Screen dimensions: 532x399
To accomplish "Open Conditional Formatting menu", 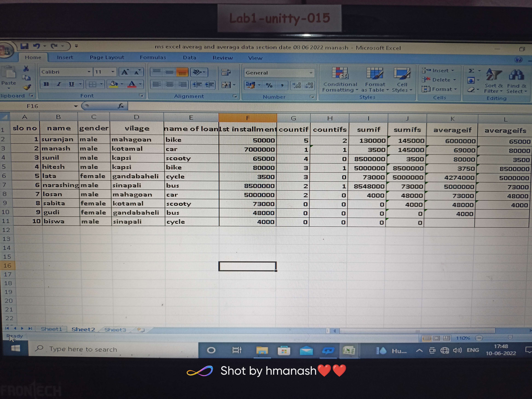I will point(340,80).
